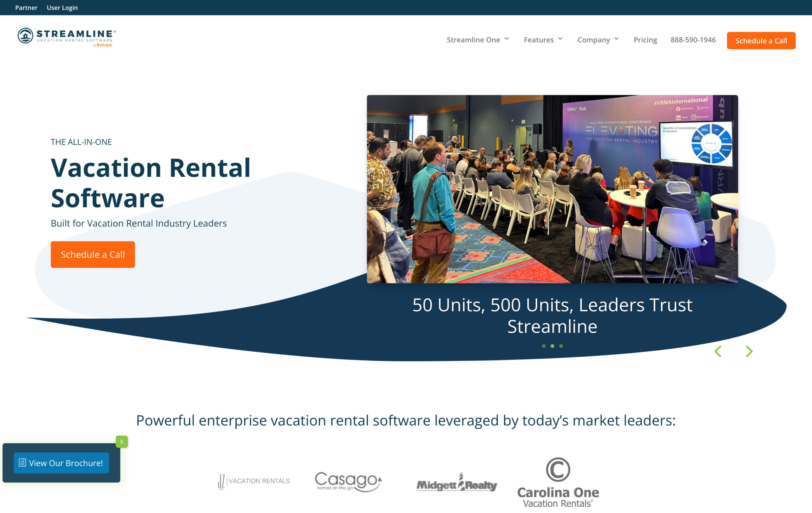
Task: Click the Casago logo
Action: click(x=348, y=481)
